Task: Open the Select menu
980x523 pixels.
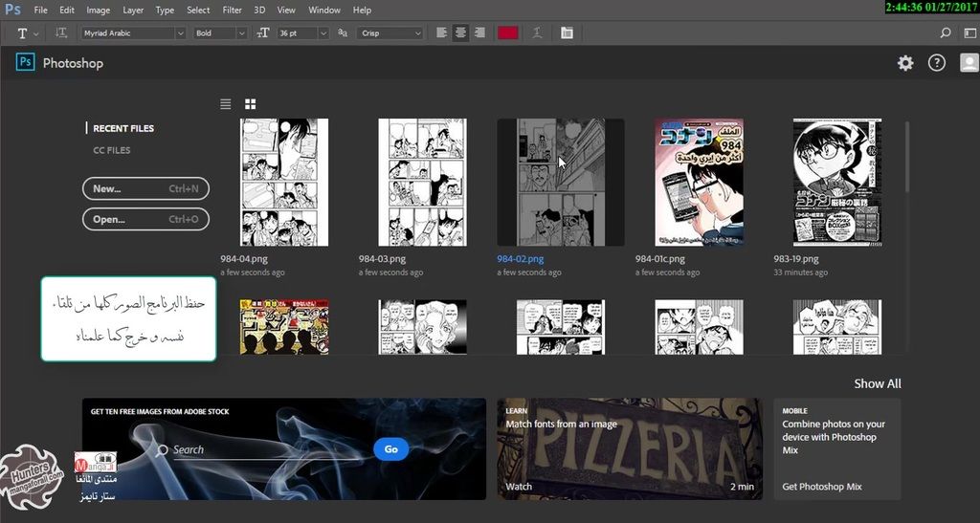Action: point(198,10)
